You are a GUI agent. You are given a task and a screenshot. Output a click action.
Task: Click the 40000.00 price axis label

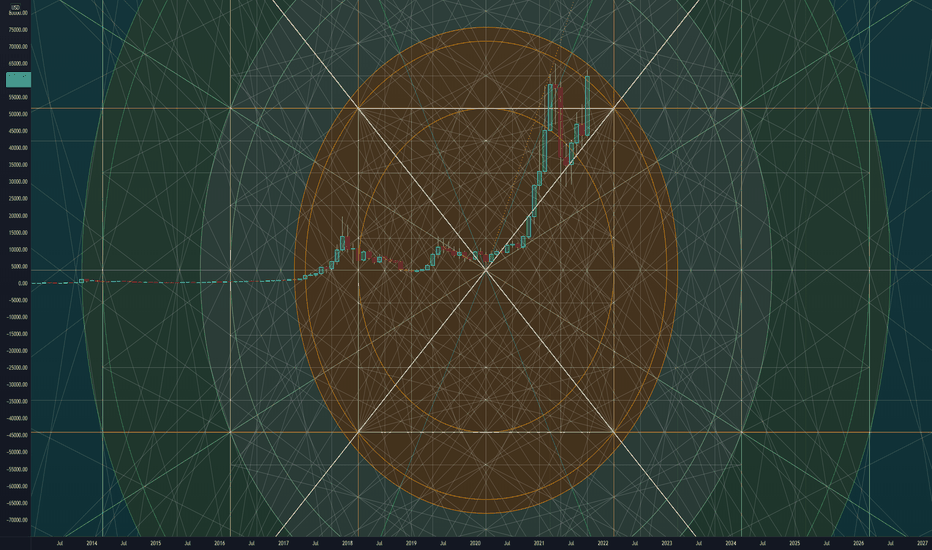coord(18,148)
